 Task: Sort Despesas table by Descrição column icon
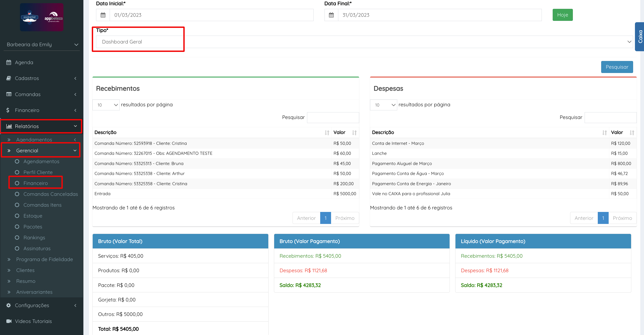pos(604,133)
